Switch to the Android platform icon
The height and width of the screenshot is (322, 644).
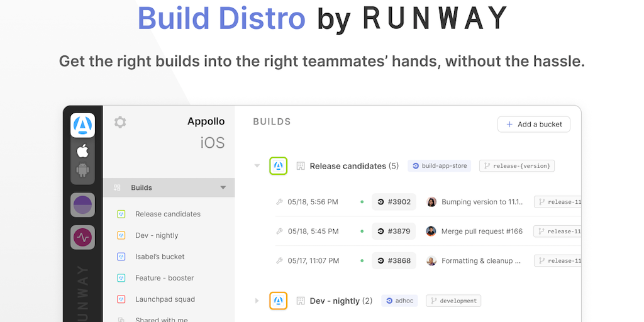(x=82, y=170)
